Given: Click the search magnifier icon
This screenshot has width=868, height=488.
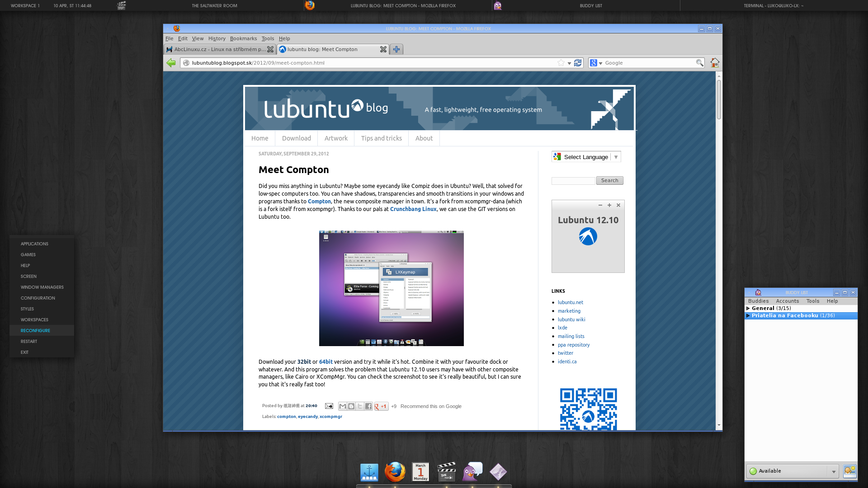Looking at the screenshot, I should (x=699, y=63).
